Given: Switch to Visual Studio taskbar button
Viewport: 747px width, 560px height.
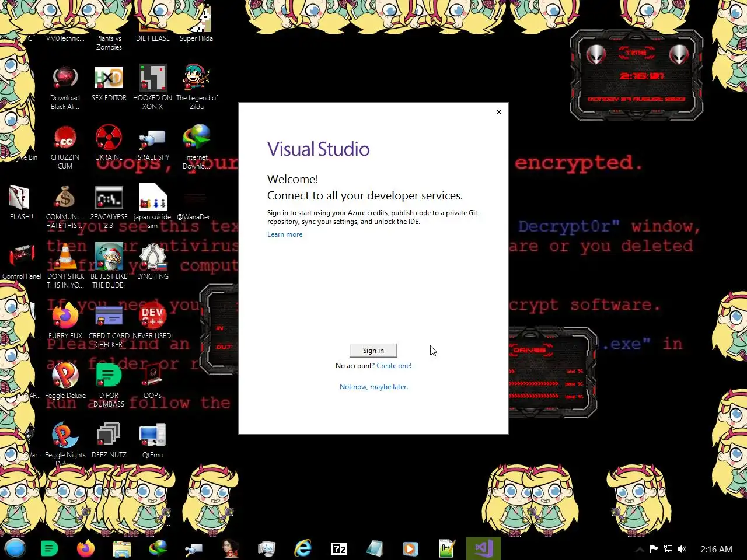Looking at the screenshot, I should (483, 548).
